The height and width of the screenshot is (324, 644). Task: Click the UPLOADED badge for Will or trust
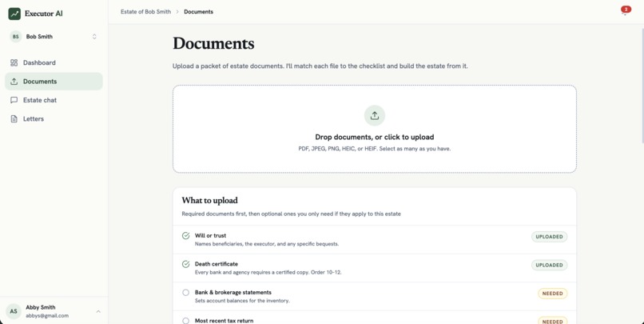point(549,237)
